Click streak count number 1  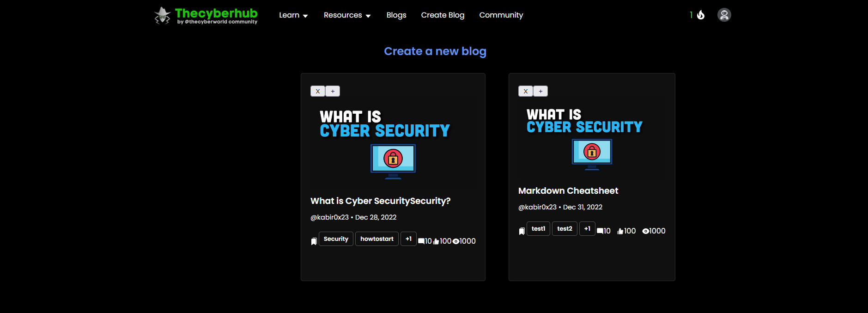point(691,15)
